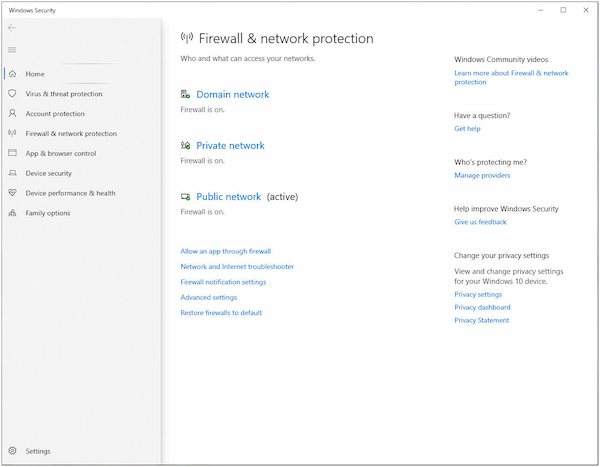
Task: Click the Private network icon
Action: 185,145
